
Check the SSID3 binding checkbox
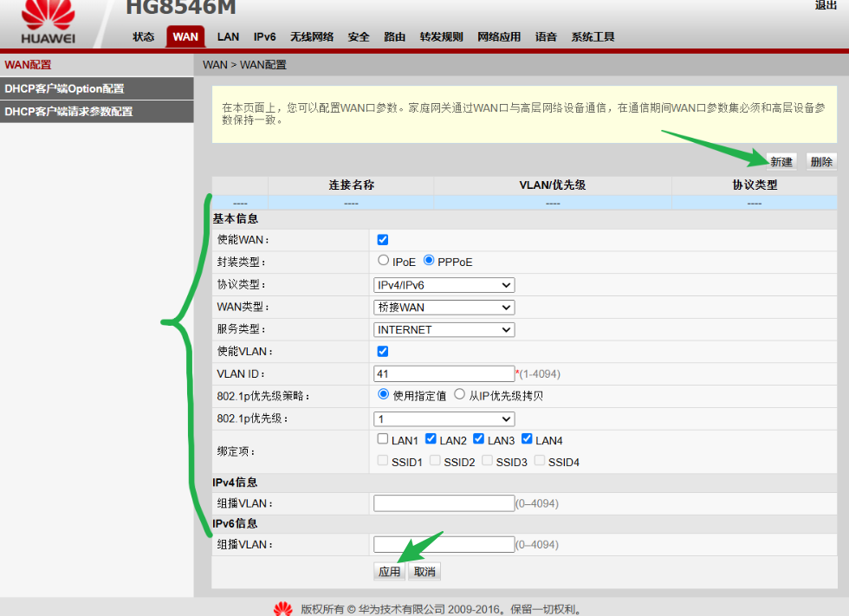[x=487, y=461]
